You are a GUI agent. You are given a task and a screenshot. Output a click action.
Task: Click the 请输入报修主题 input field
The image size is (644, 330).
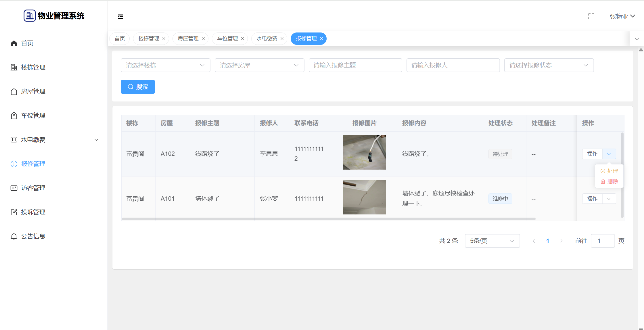coord(355,65)
